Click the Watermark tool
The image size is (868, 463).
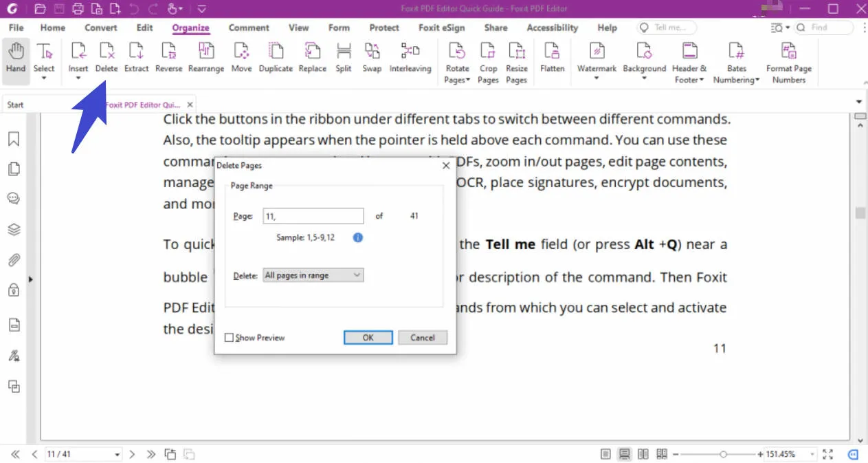(596, 58)
